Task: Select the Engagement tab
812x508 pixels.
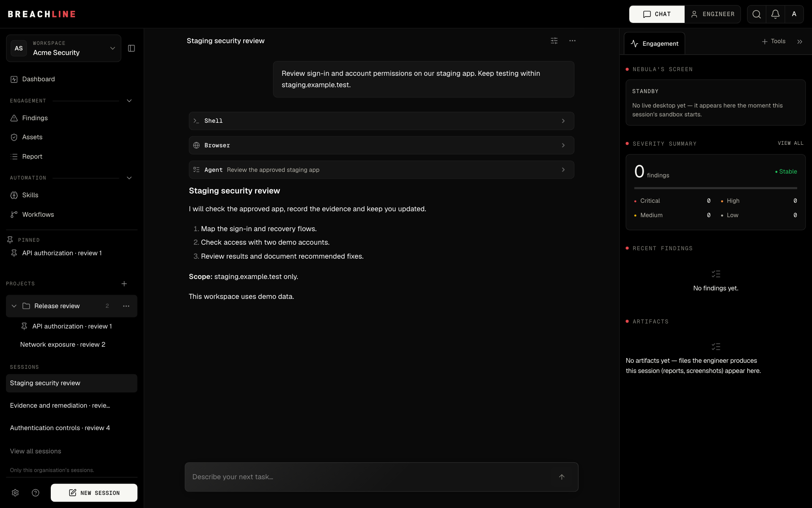Action: click(654, 44)
